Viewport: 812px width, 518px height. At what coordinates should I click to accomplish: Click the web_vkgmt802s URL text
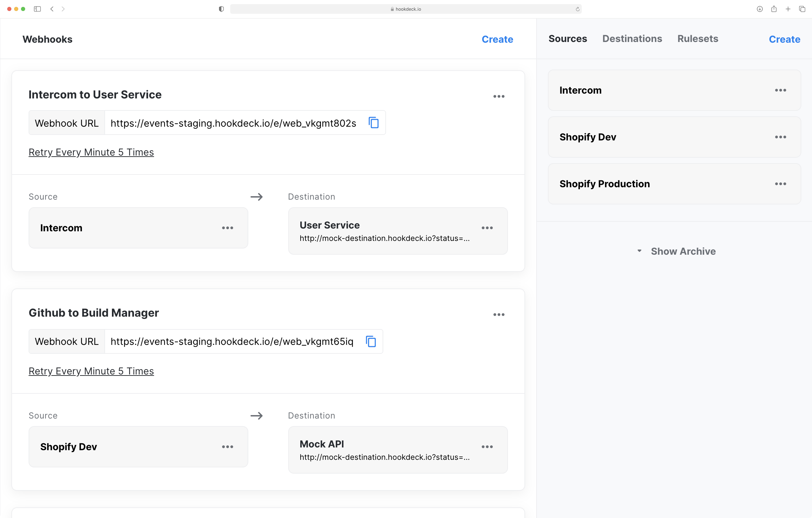click(233, 123)
